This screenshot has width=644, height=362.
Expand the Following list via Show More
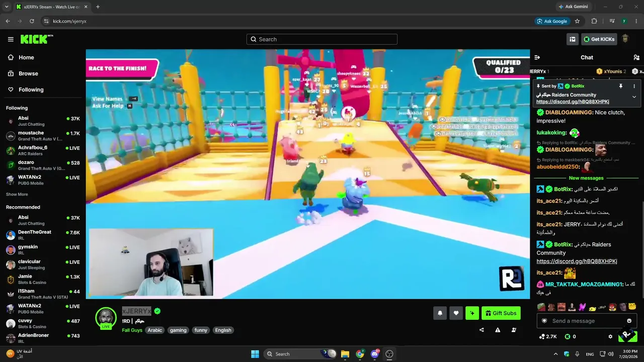[x=17, y=194]
